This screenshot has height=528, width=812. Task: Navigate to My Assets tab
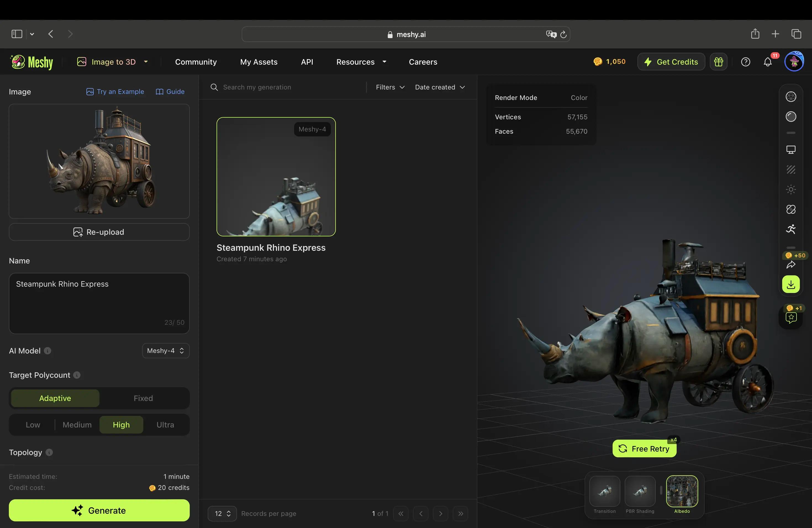point(259,62)
